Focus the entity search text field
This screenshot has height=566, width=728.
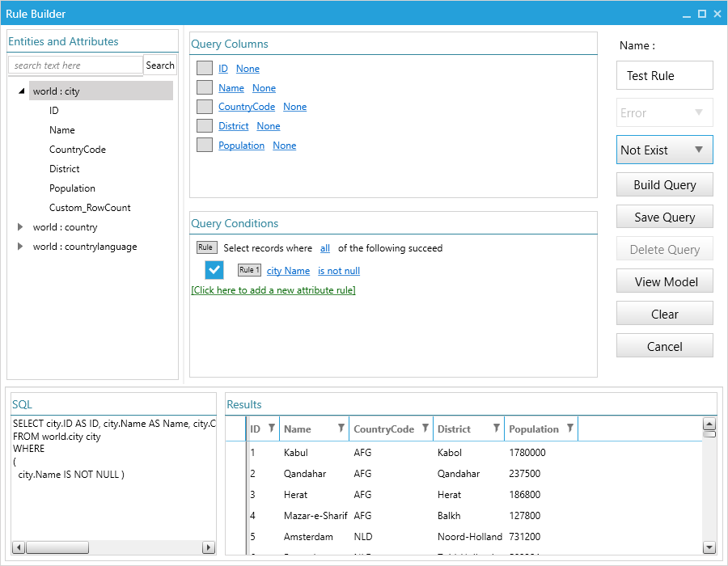(x=76, y=65)
